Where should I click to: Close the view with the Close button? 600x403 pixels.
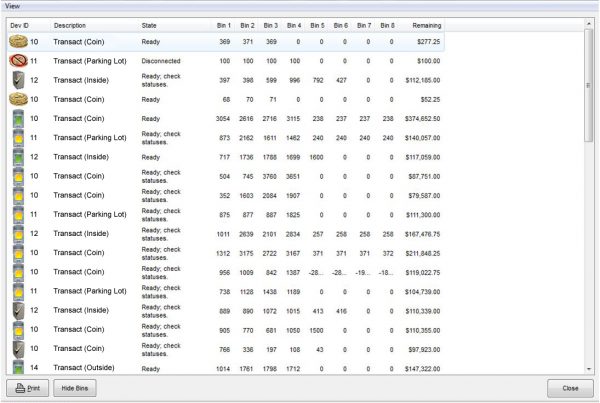(569, 388)
